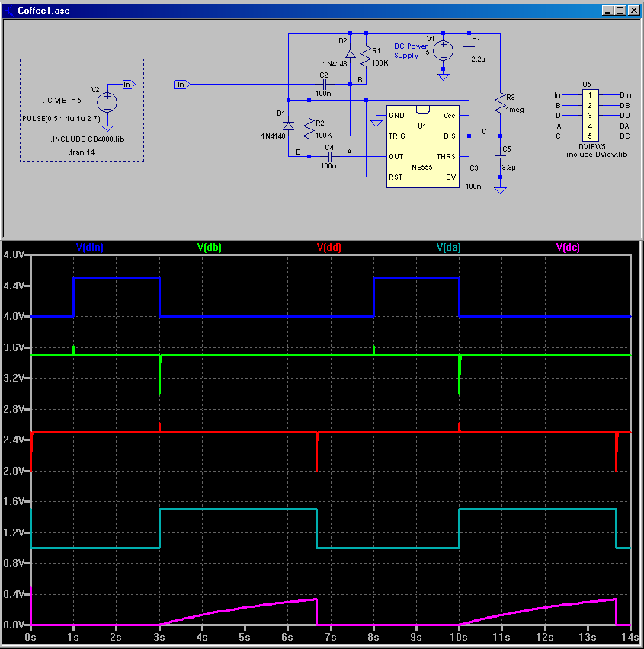Click the OUT pin label
The width and height of the screenshot is (644, 649).
(x=396, y=157)
